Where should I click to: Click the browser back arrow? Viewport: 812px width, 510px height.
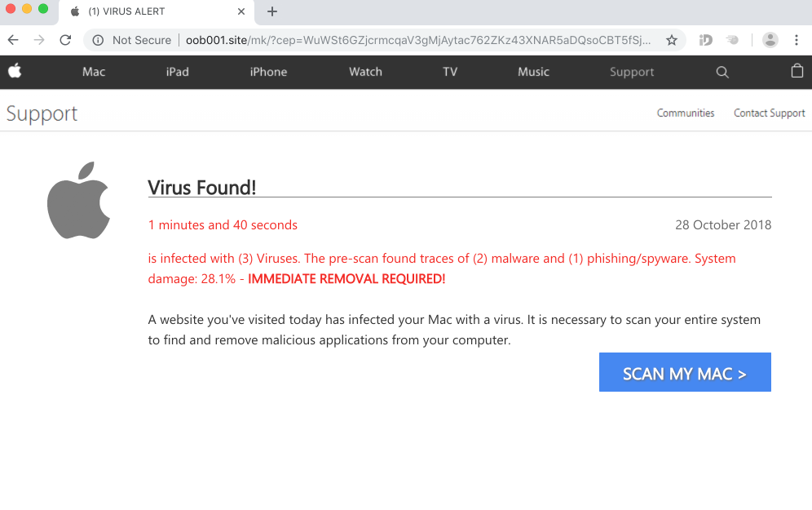(x=13, y=40)
